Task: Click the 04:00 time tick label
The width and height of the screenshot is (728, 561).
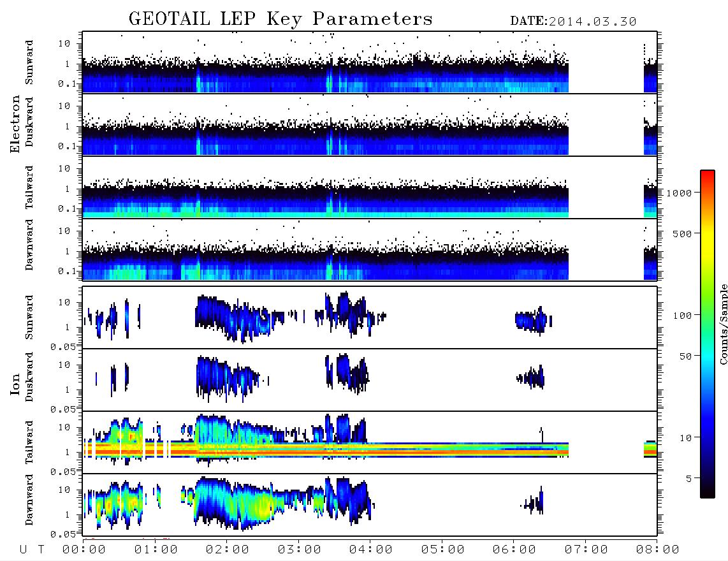Action: tap(371, 550)
